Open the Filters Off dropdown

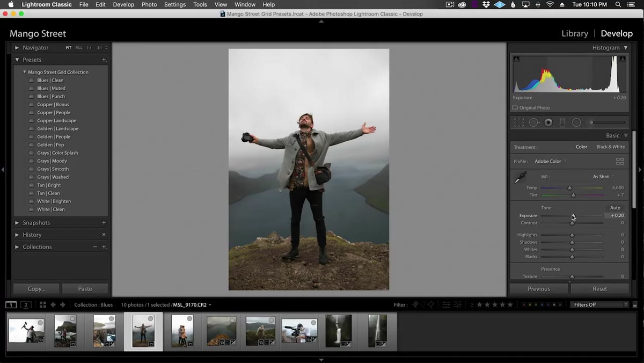[x=599, y=304]
